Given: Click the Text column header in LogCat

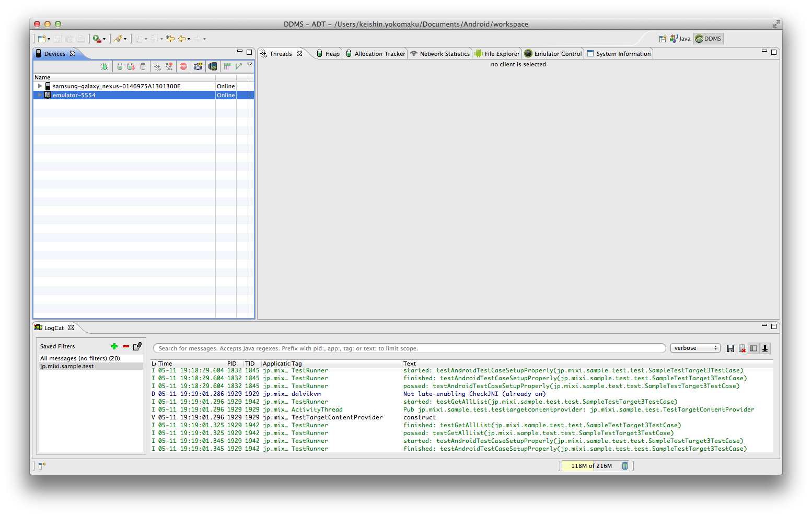Looking at the screenshot, I should pyautogui.click(x=588, y=363).
